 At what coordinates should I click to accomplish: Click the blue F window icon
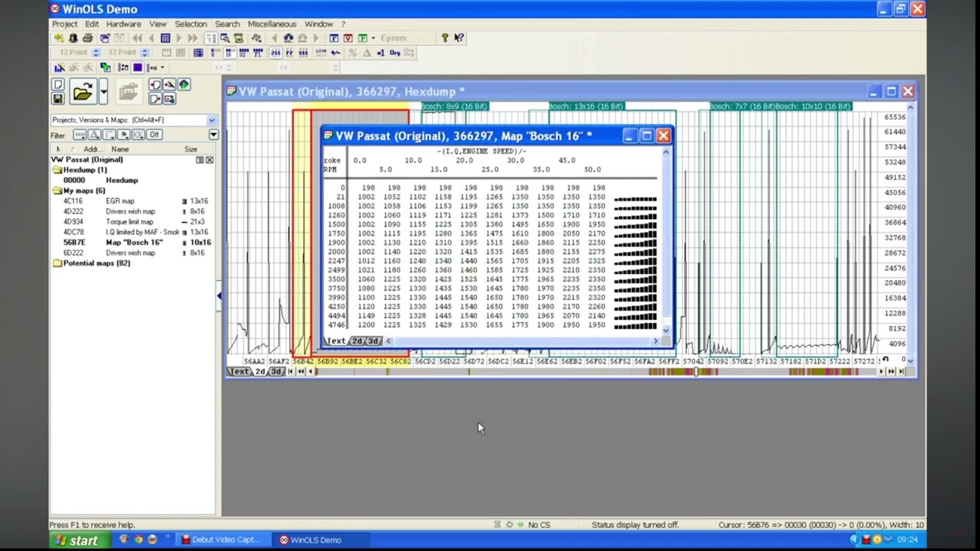click(334, 38)
